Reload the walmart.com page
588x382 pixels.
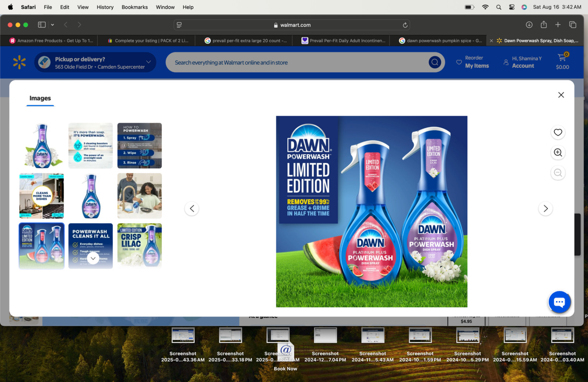[x=405, y=25]
